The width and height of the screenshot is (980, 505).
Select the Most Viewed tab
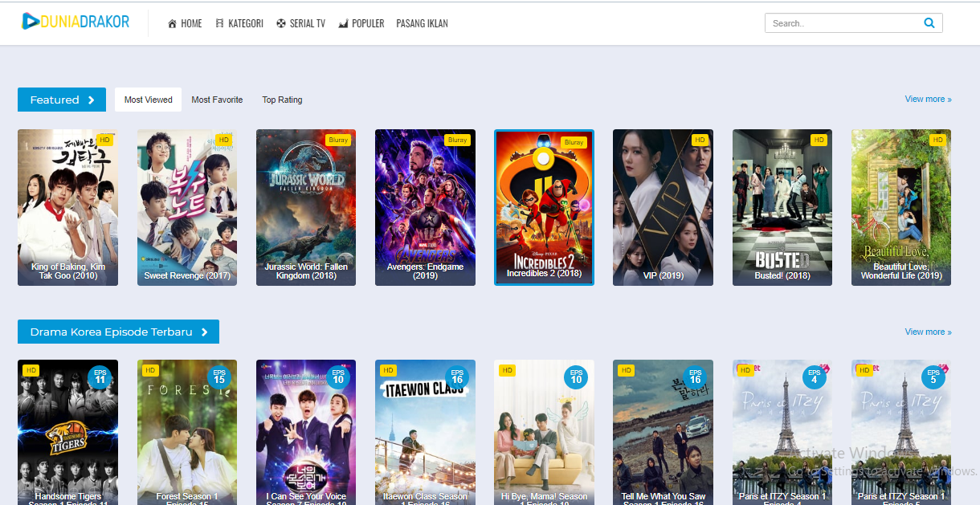click(148, 100)
